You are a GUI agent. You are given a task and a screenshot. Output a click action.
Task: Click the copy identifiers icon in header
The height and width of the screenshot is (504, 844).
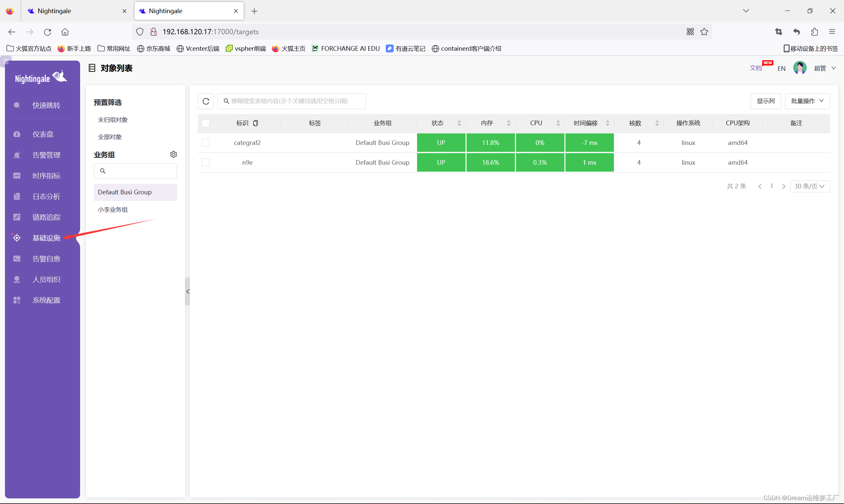(x=256, y=123)
